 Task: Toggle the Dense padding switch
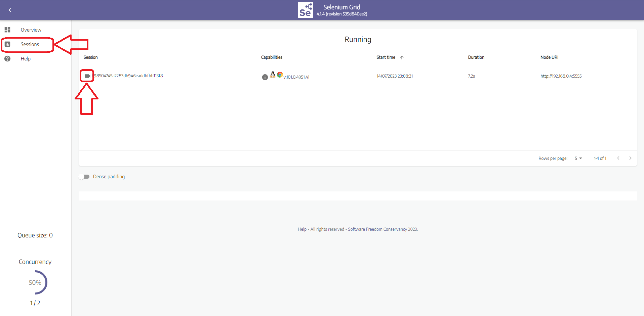tap(84, 177)
